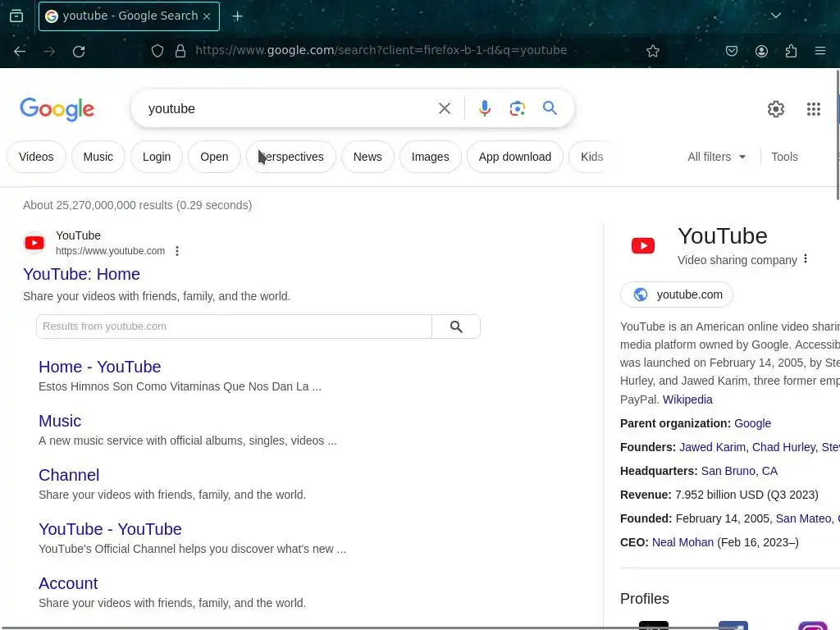Click the Results from youtube.com field
This screenshot has width=840, height=630.
tap(234, 326)
